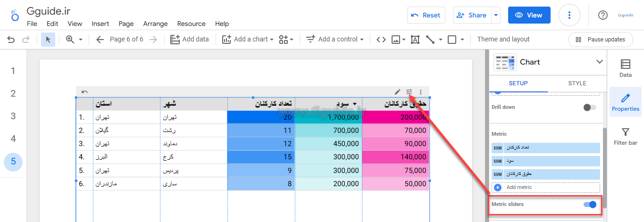The image size is (644, 222).
Task: Click the blue View button
Action: pos(529,15)
